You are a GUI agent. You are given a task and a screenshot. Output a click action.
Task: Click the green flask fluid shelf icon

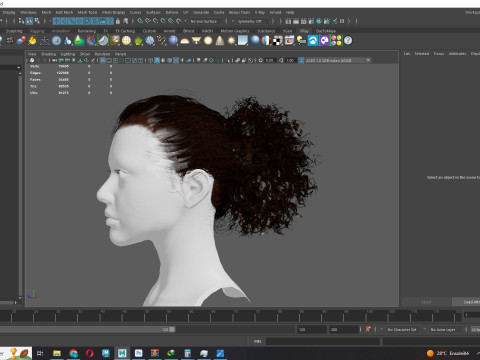coord(79,41)
